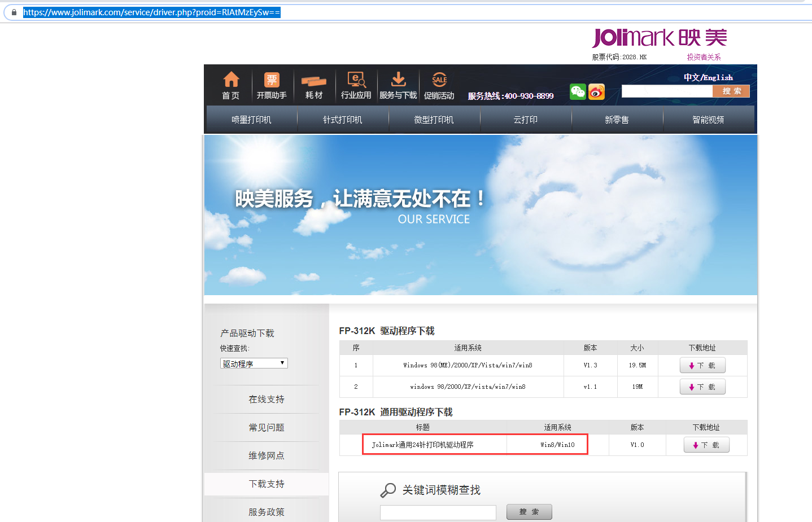Select 下载支持 in the sidebar
Screen dimensions: 812x522
[267, 484]
